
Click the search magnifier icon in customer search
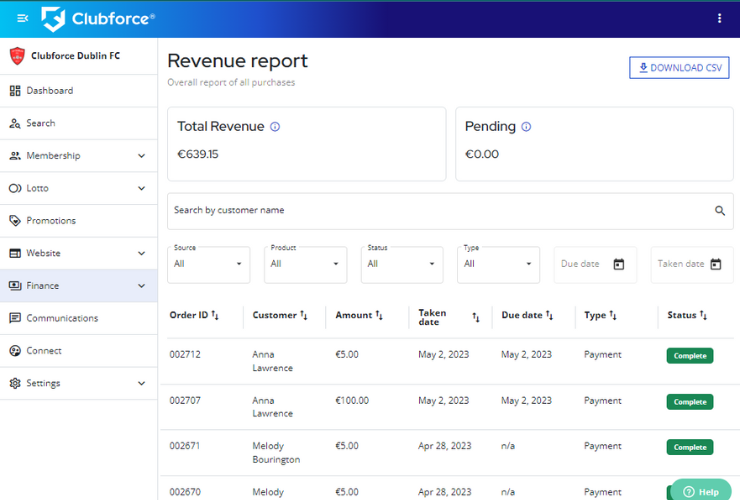pos(719,211)
